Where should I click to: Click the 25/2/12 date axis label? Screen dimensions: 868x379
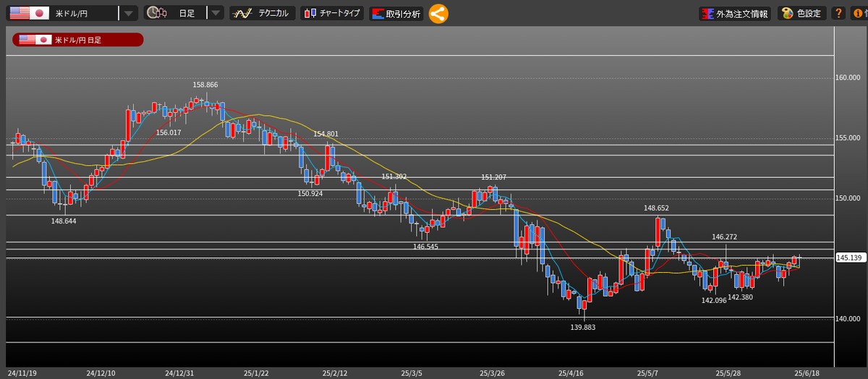click(335, 373)
